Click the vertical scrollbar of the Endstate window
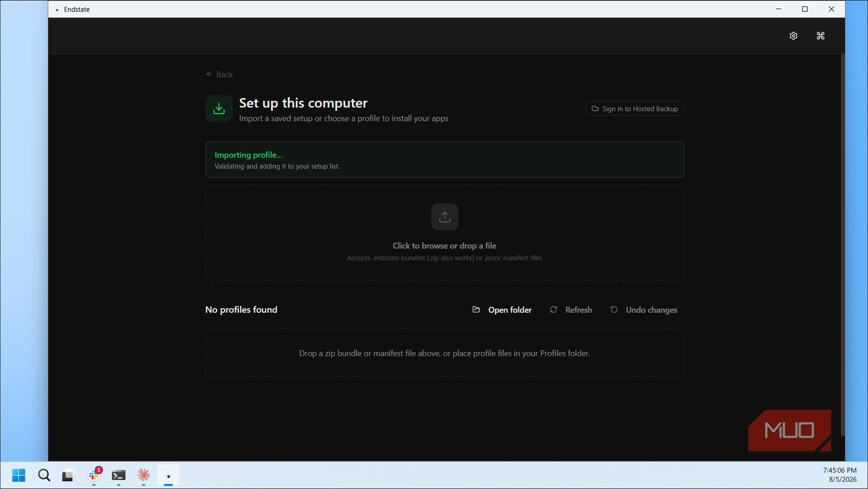868x489 pixels. [x=843, y=245]
